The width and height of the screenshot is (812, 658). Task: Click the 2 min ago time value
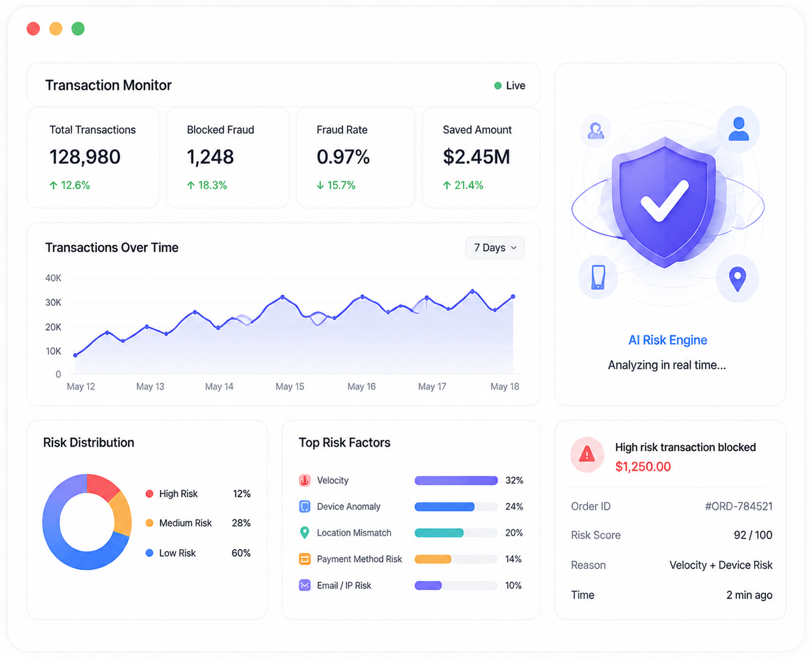pyautogui.click(x=749, y=595)
